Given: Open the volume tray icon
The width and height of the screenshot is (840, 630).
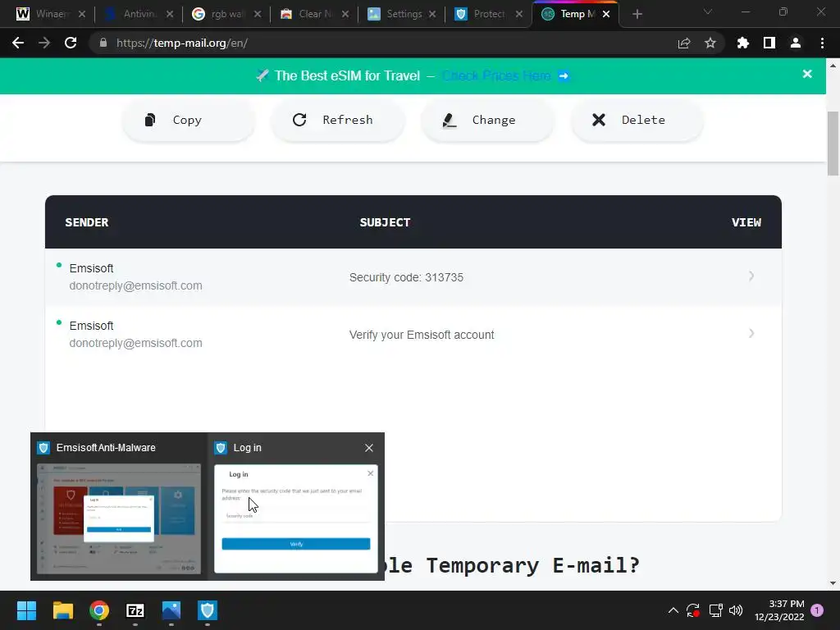Looking at the screenshot, I should (736, 610).
